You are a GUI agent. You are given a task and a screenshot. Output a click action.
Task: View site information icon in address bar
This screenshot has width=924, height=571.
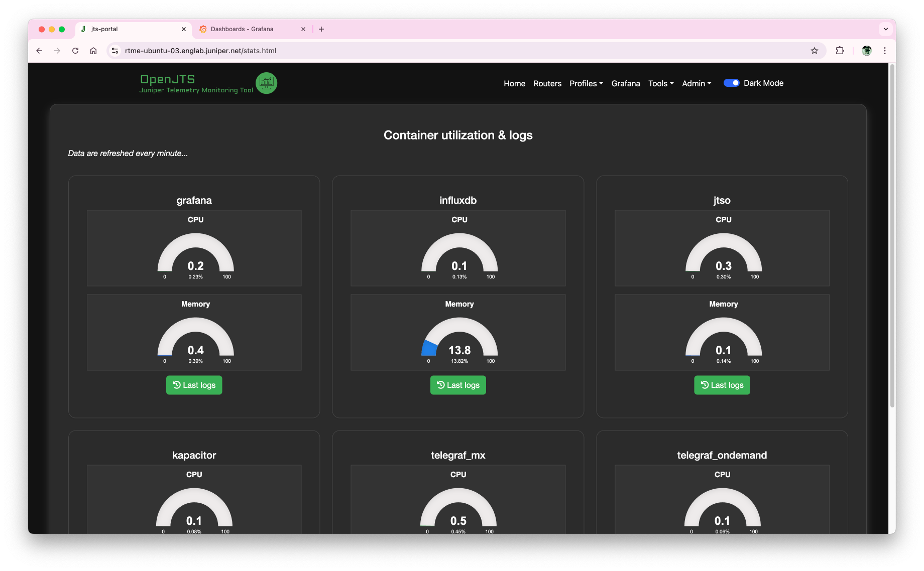(115, 51)
